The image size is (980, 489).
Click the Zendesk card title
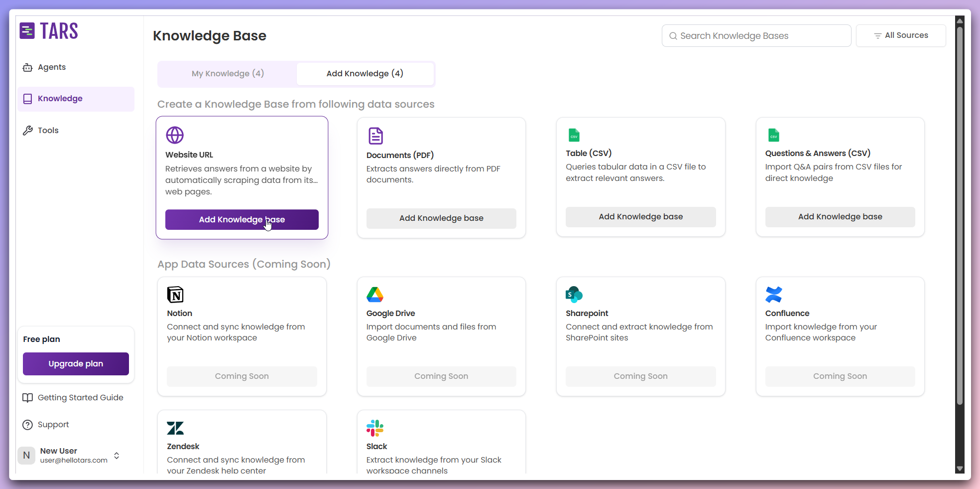tap(183, 447)
